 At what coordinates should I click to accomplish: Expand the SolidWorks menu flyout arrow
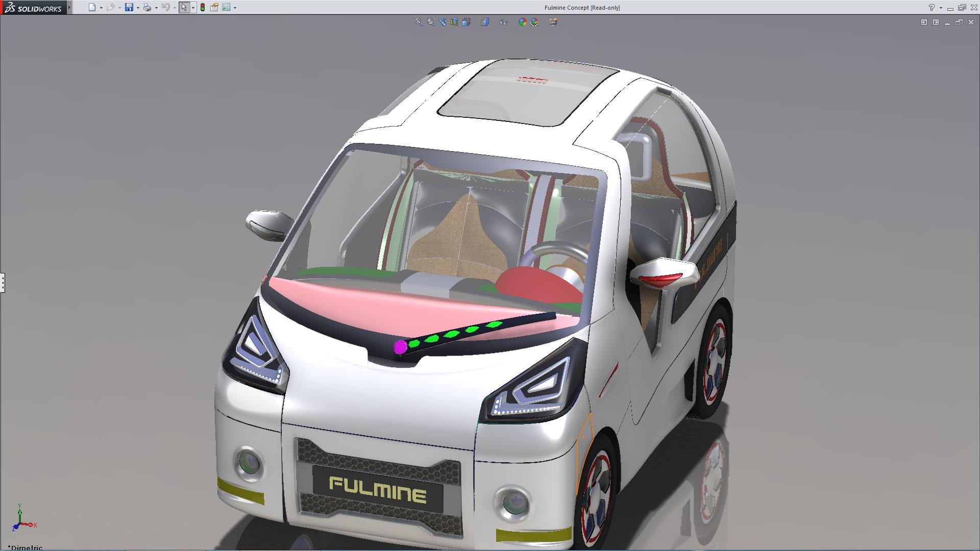pos(69,7)
